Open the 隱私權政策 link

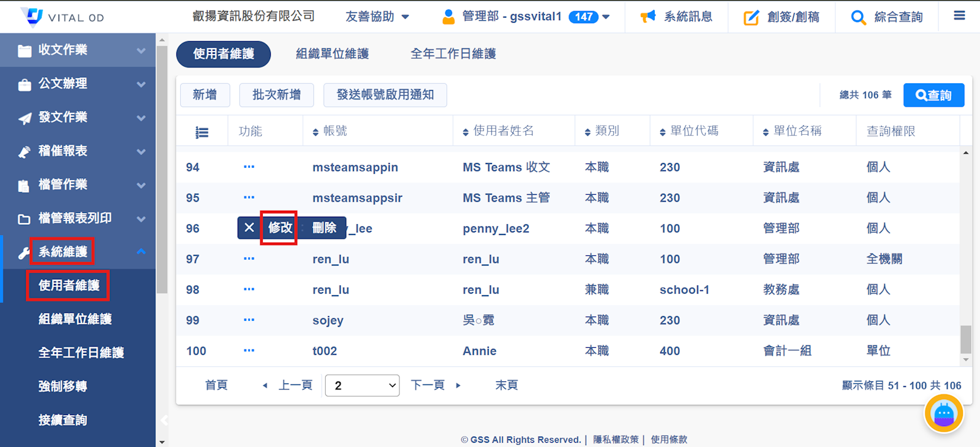pos(616,440)
